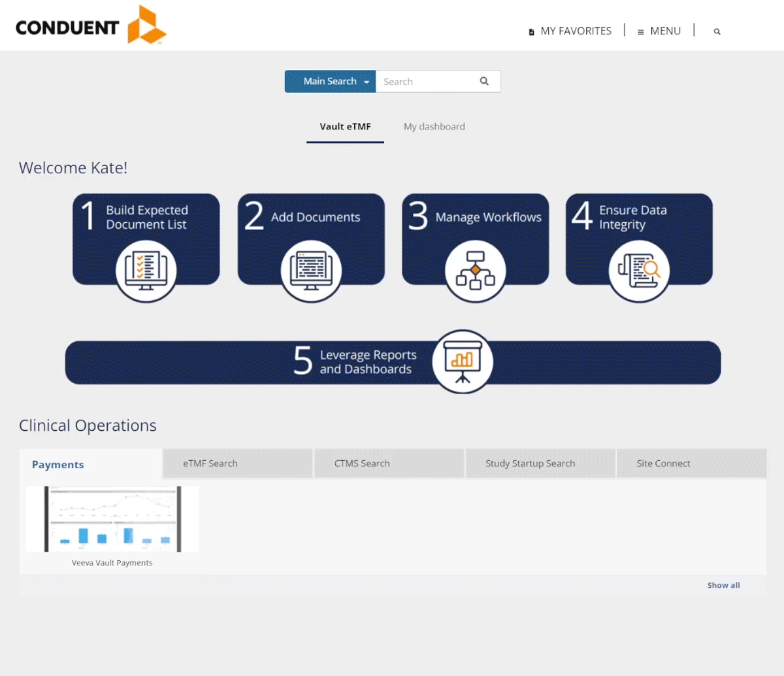The height and width of the screenshot is (676, 784).
Task: Open the Study Startup Search tab
Action: (540, 464)
